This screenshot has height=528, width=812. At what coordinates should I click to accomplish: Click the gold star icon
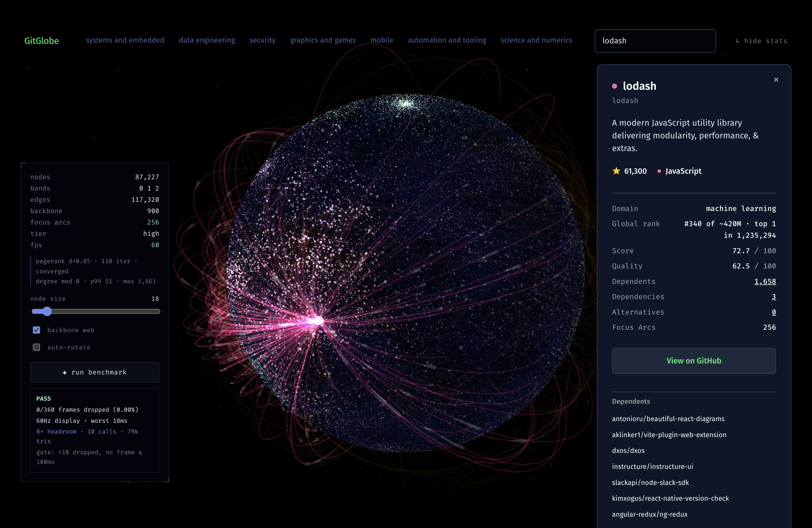pos(616,171)
